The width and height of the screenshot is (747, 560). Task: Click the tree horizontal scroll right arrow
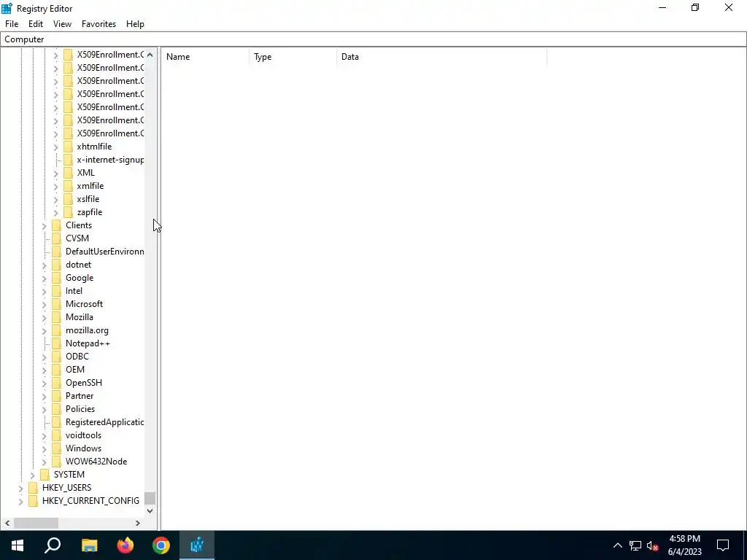138,523
